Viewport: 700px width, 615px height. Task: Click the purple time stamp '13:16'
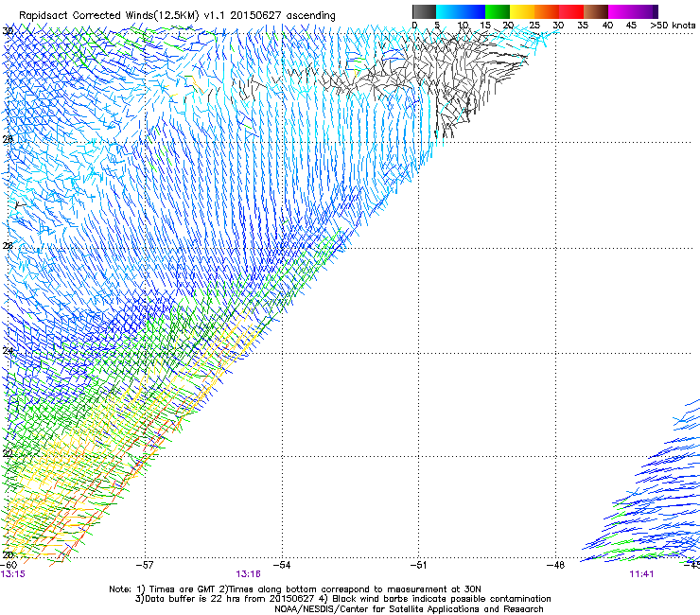pyautogui.click(x=248, y=574)
